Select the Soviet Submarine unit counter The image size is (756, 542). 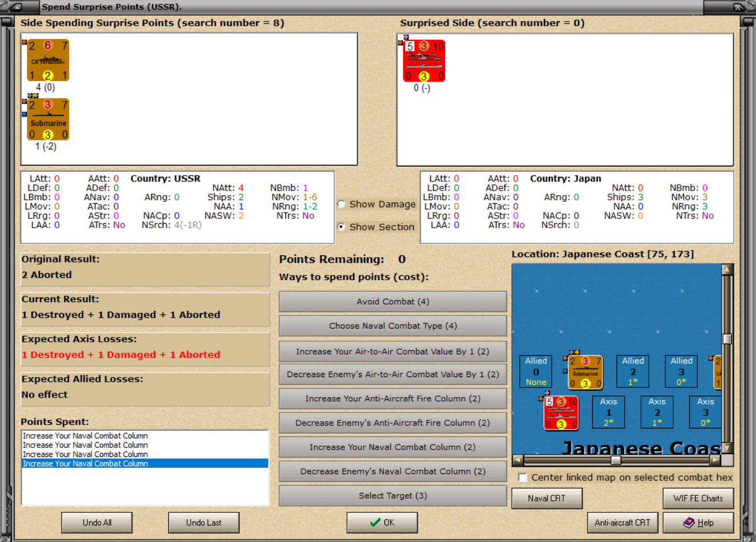pyautogui.click(x=48, y=119)
